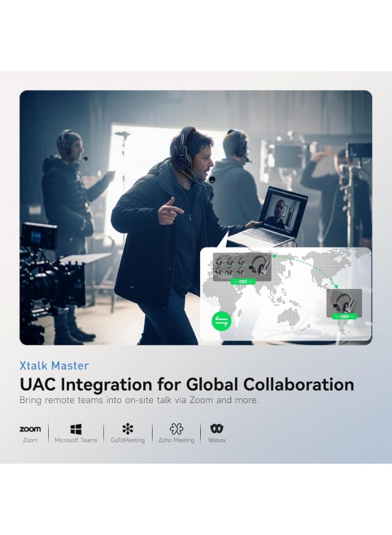Click the "Webex" text label
The width and height of the screenshot is (392, 535).
point(217,440)
